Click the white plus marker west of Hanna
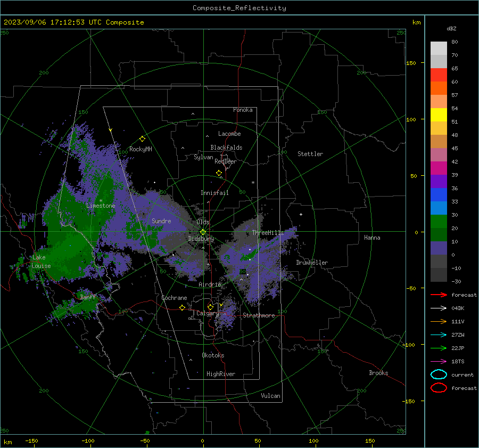This screenshot has width=479, height=448. pyautogui.click(x=301, y=214)
